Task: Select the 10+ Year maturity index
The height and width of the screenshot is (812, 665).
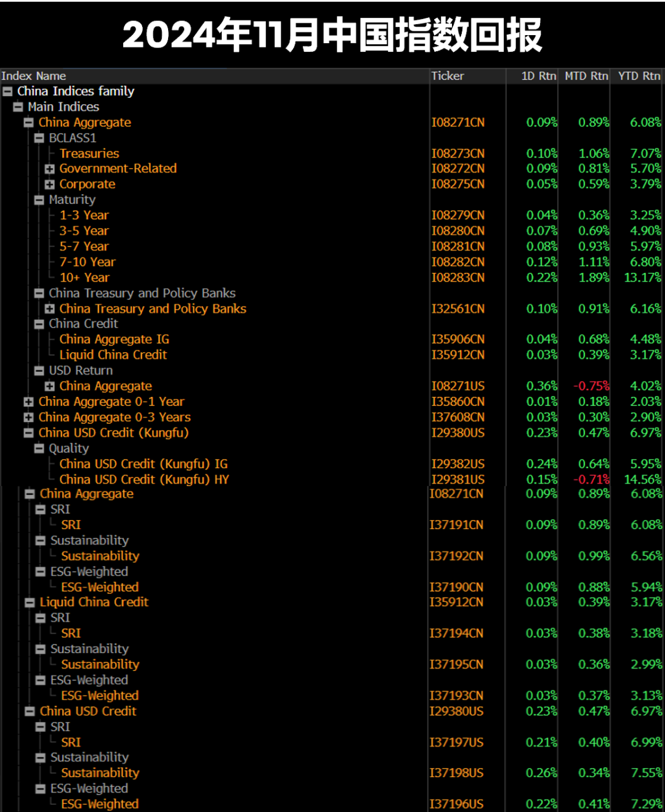Action: (84, 277)
